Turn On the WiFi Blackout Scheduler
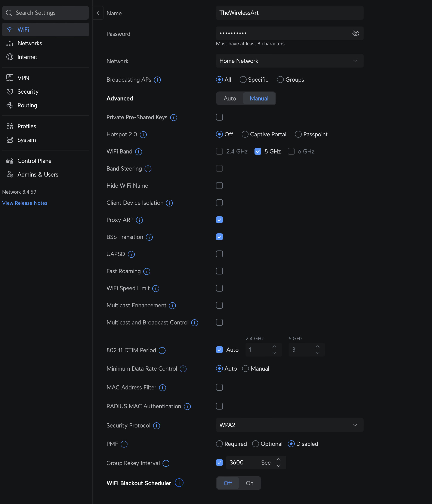This screenshot has height=504, width=432. (x=249, y=483)
